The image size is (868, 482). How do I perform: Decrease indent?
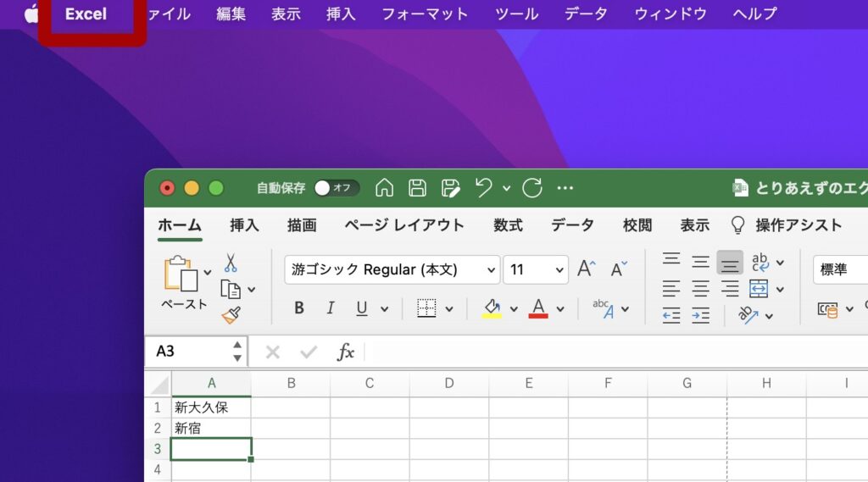point(671,315)
